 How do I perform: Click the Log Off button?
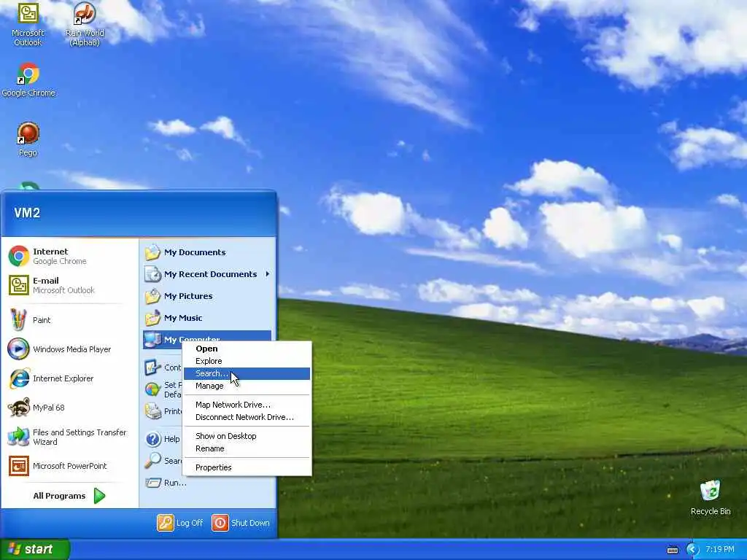pyautogui.click(x=180, y=523)
